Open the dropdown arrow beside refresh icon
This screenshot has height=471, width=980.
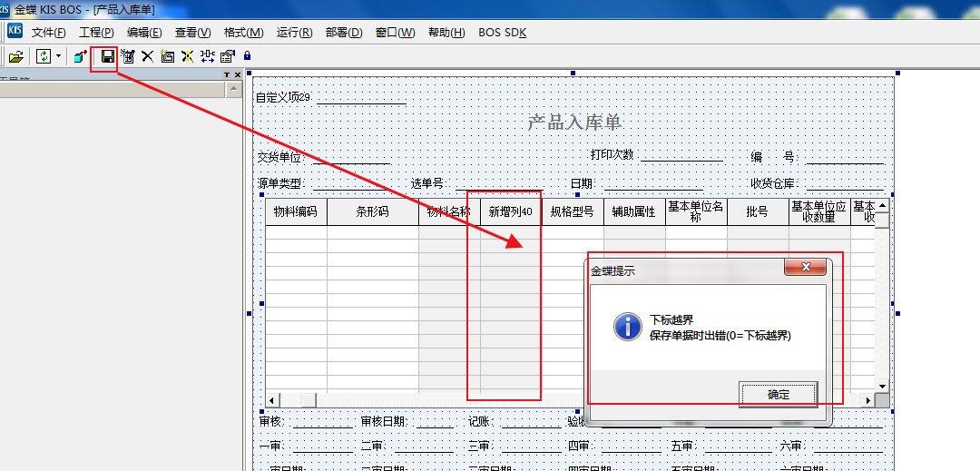(58, 57)
